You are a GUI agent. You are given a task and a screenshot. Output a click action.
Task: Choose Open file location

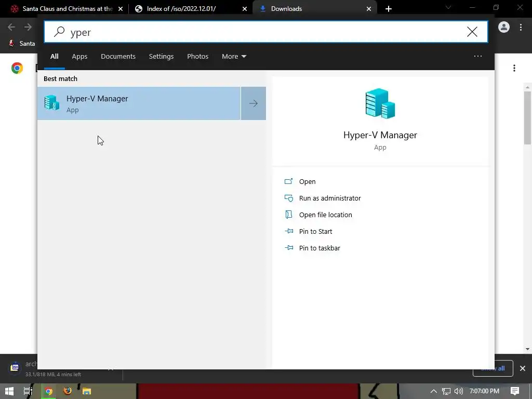(325, 215)
